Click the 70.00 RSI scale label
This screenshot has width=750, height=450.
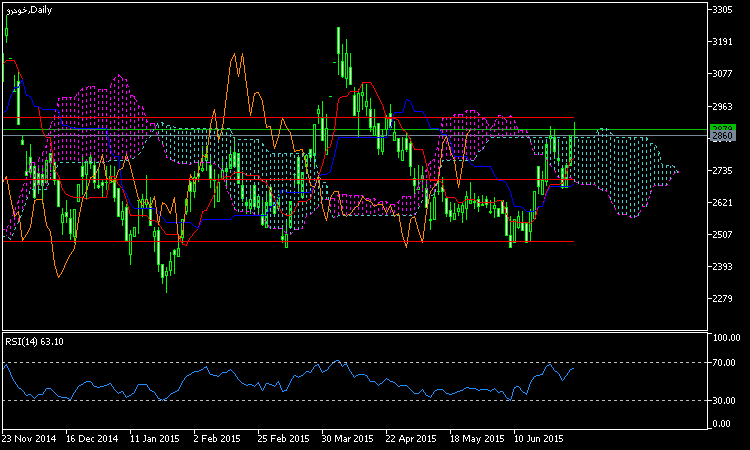[x=724, y=362]
